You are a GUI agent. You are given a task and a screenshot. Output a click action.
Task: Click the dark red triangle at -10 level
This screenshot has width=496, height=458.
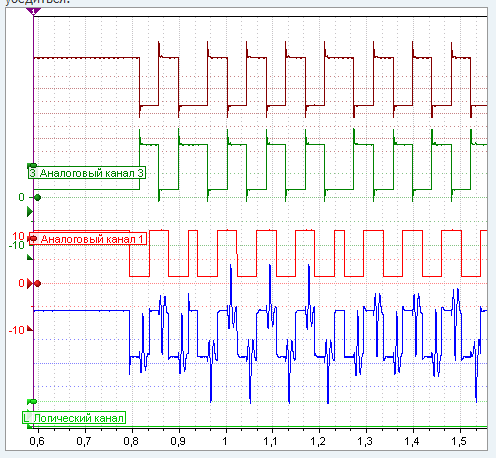pyautogui.click(x=30, y=329)
